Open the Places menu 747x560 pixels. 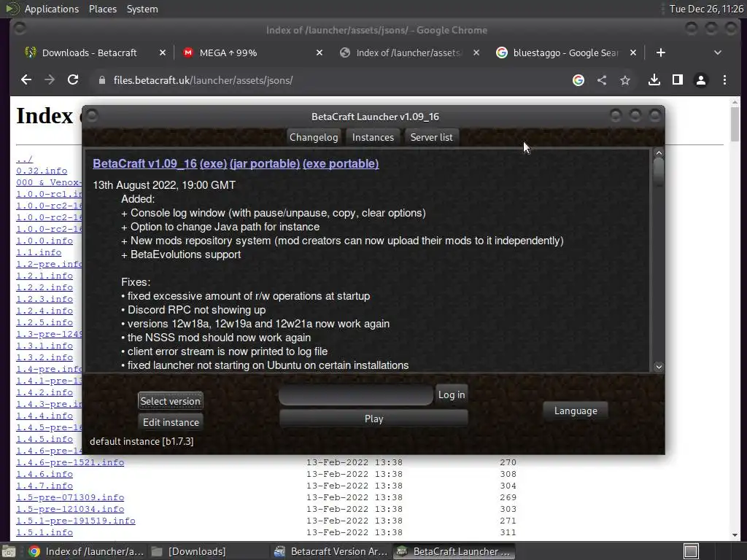[102, 9]
